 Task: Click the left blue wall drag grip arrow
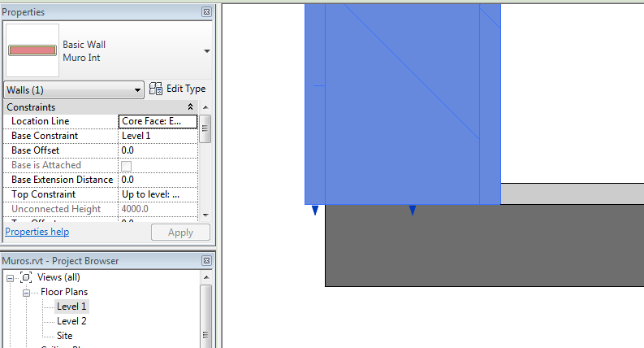[315, 211]
